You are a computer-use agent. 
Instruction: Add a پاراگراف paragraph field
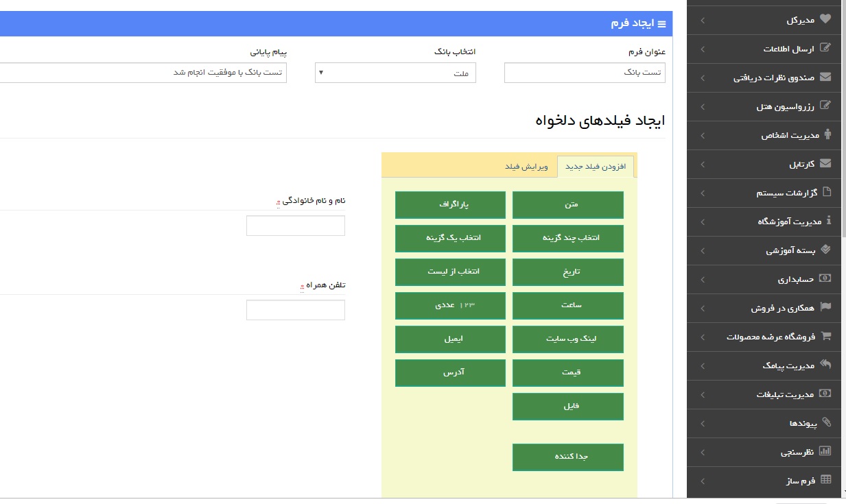tap(450, 204)
